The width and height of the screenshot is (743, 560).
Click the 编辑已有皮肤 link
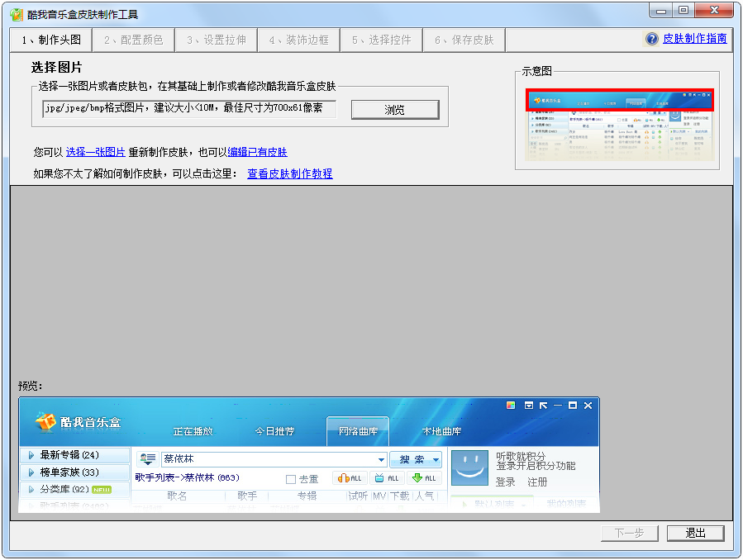pyautogui.click(x=257, y=152)
